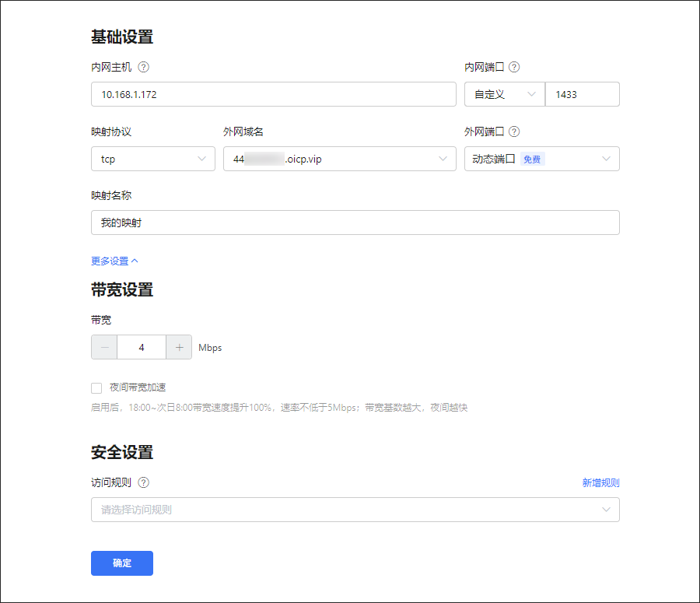Click the 新增规则 link
This screenshot has height=603, width=700.
click(600, 482)
